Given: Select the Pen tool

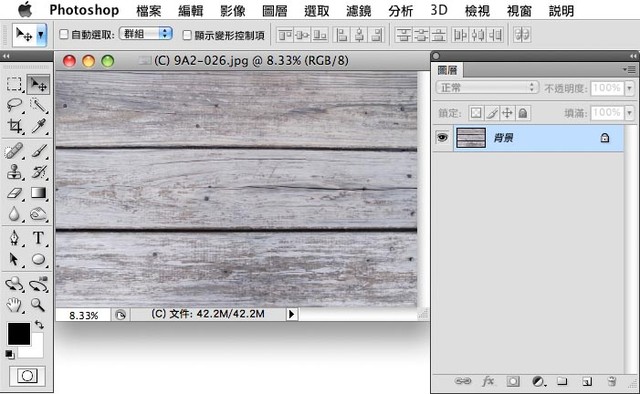Looking at the screenshot, I should pyautogui.click(x=14, y=238).
